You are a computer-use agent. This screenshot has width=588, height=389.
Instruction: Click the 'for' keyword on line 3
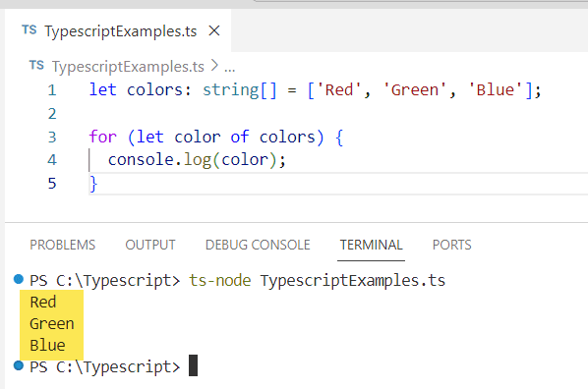(x=103, y=137)
